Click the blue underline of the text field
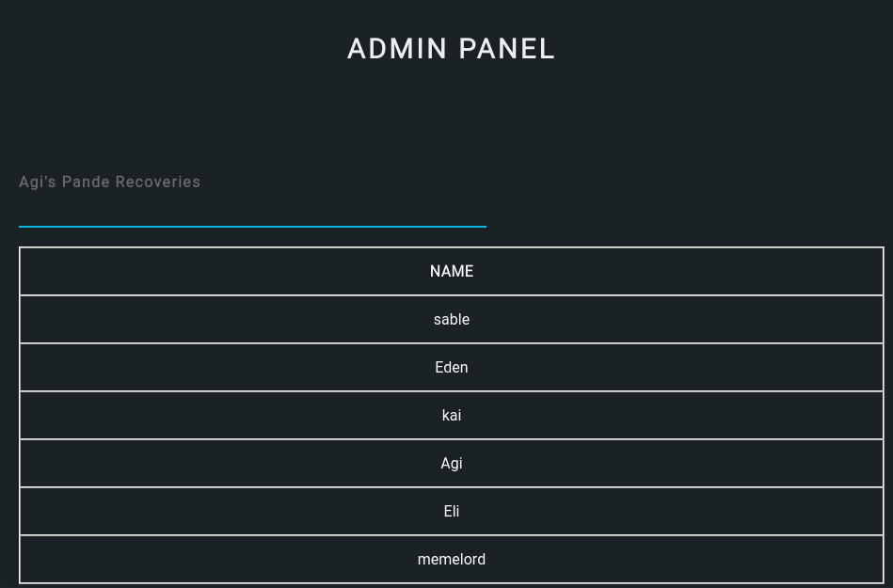The image size is (893, 588). coord(252,226)
